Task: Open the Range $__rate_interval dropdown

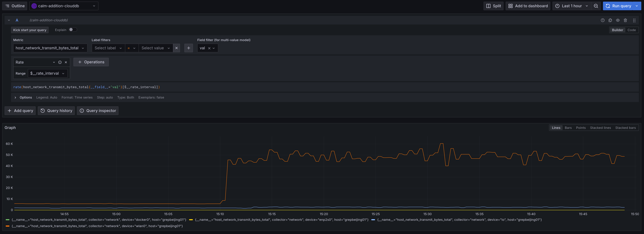Action: (48, 73)
